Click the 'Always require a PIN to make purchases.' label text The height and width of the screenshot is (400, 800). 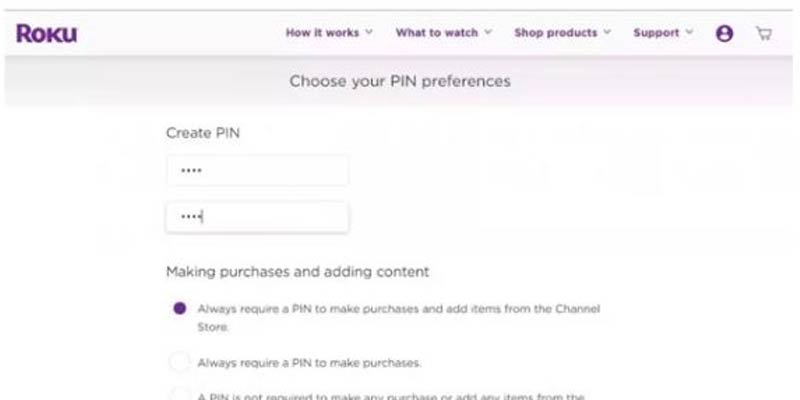310,363
